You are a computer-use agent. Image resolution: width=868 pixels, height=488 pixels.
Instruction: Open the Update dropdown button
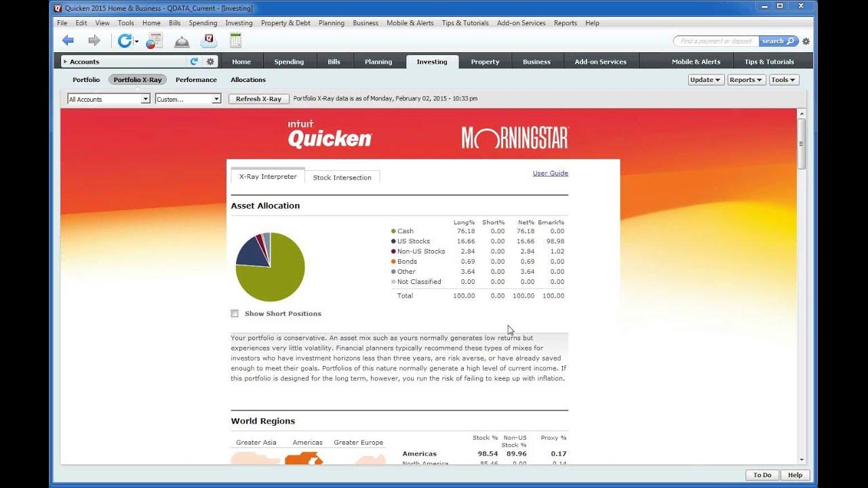[x=705, y=80]
